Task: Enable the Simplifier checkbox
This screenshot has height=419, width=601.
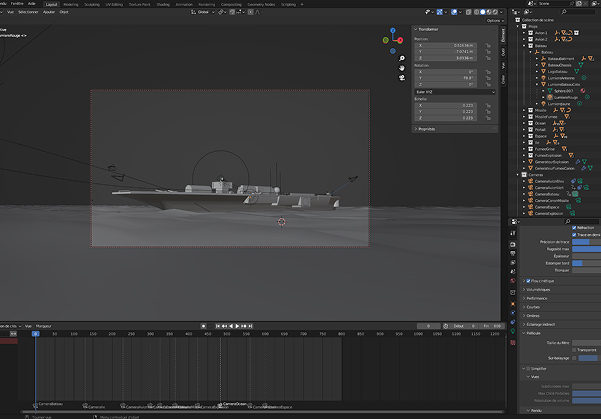Action: pos(528,369)
